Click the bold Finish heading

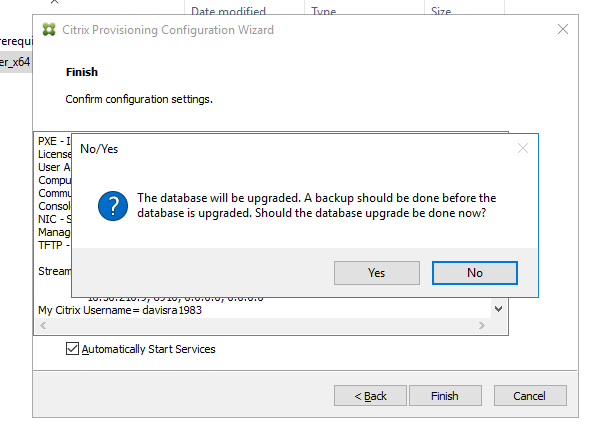coord(82,72)
